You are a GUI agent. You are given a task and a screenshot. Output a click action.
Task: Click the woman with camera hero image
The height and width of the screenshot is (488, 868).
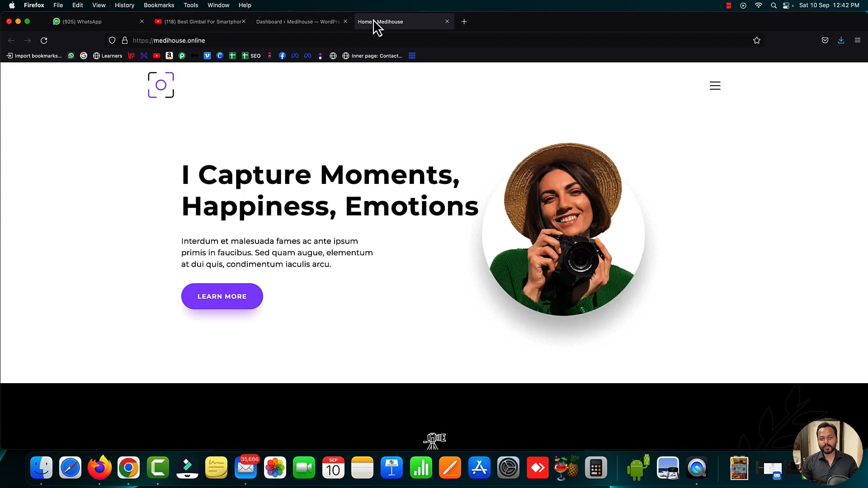(563, 230)
